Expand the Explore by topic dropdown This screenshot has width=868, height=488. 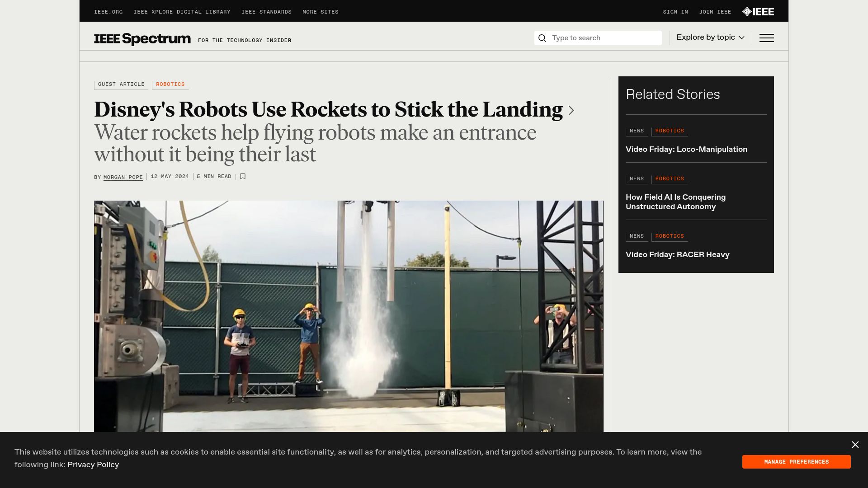(x=710, y=38)
